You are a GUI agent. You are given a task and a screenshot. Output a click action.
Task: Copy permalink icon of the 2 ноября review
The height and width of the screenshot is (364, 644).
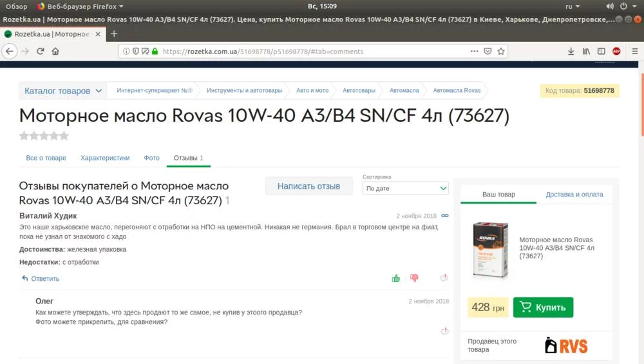pyautogui.click(x=445, y=216)
